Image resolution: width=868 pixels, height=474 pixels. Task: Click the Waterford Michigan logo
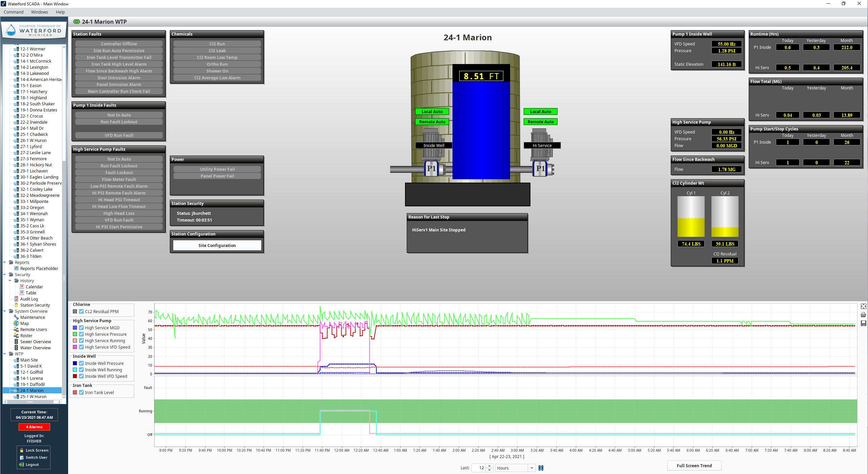pos(34,30)
